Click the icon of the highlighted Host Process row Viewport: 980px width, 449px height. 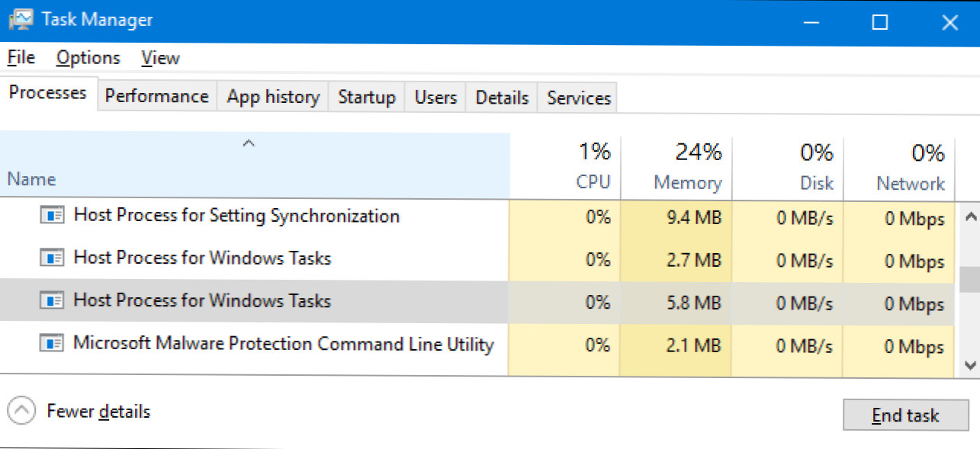[52, 301]
